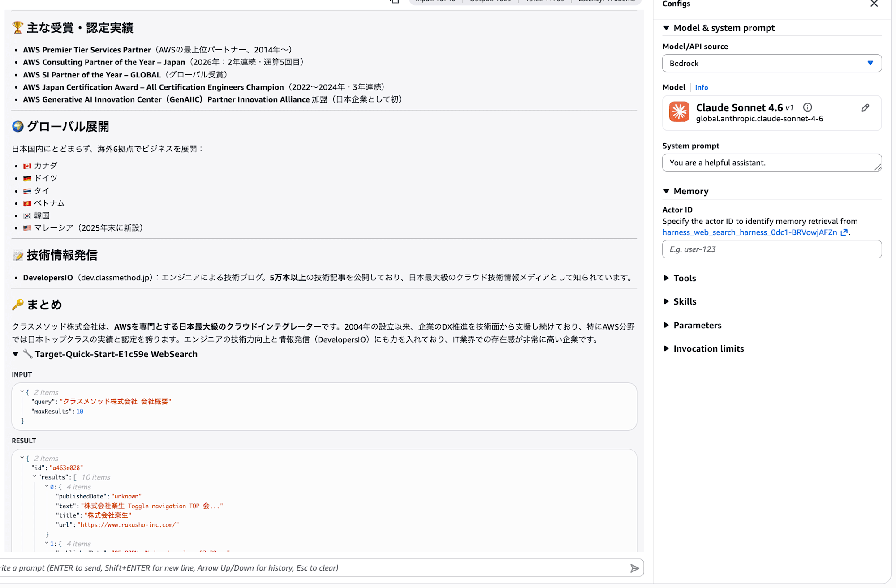Show model details via the circled info icon
896x588 pixels.
click(x=807, y=107)
